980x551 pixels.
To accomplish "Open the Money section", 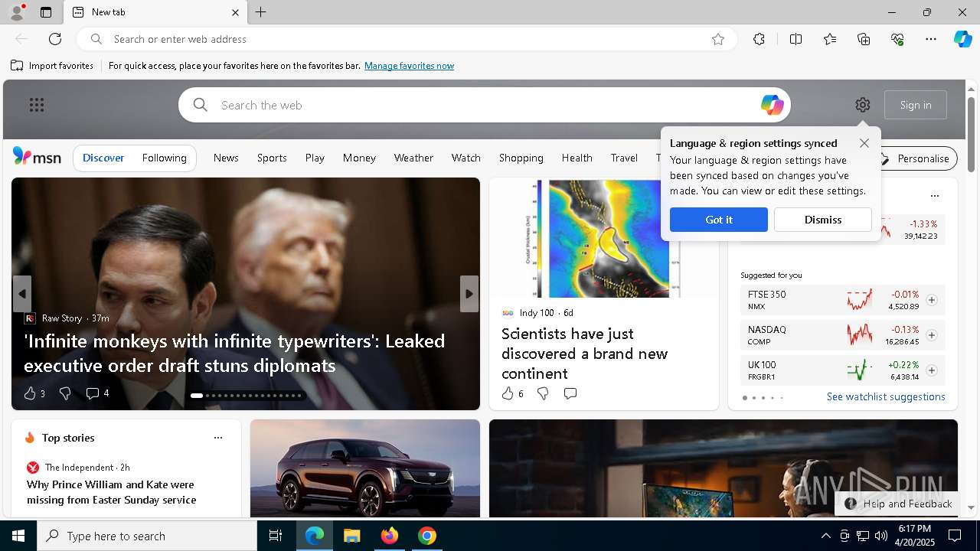I will click(x=359, y=158).
